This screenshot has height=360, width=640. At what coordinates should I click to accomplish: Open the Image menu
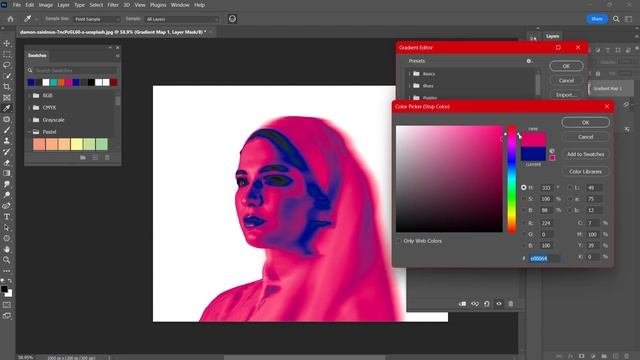coord(45,5)
